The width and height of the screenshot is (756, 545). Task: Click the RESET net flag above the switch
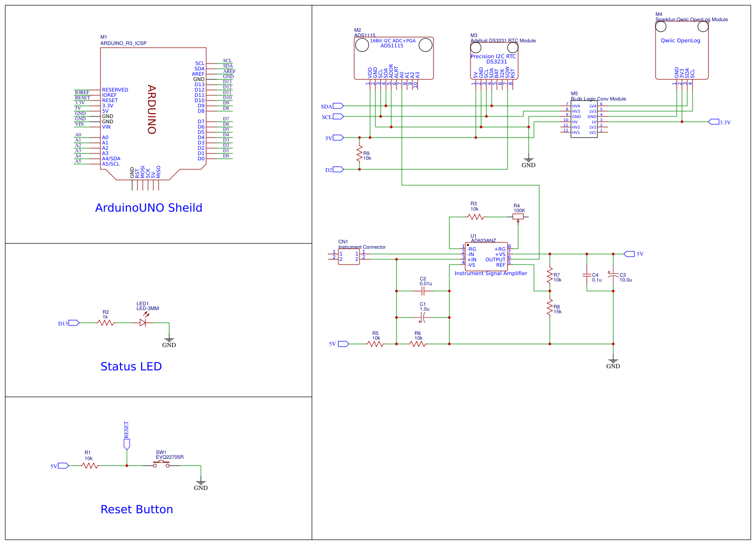[x=126, y=444]
